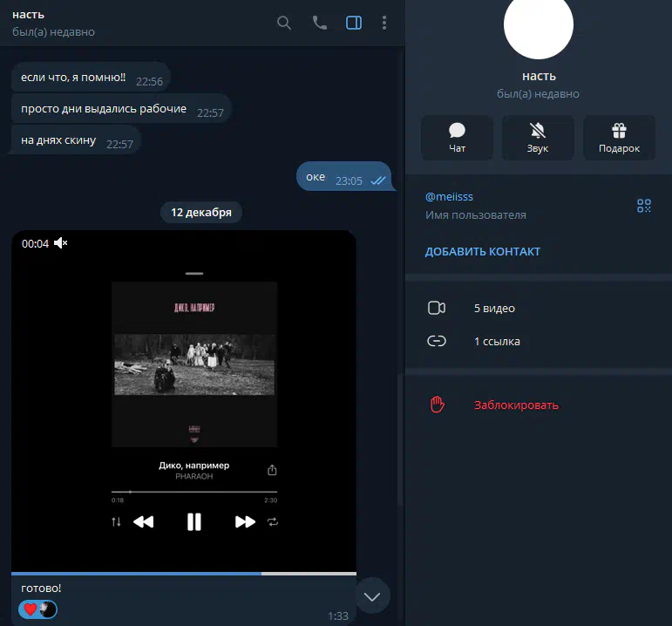This screenshot has height=626, width=672.
Task: Click the 12 декабря date badge
Action: click(201, 212)
